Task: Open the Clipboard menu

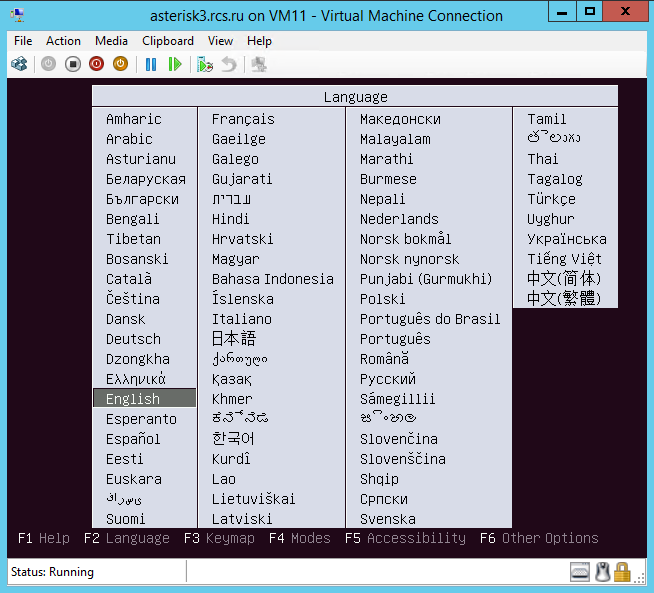Action: (x=168, y=41)
